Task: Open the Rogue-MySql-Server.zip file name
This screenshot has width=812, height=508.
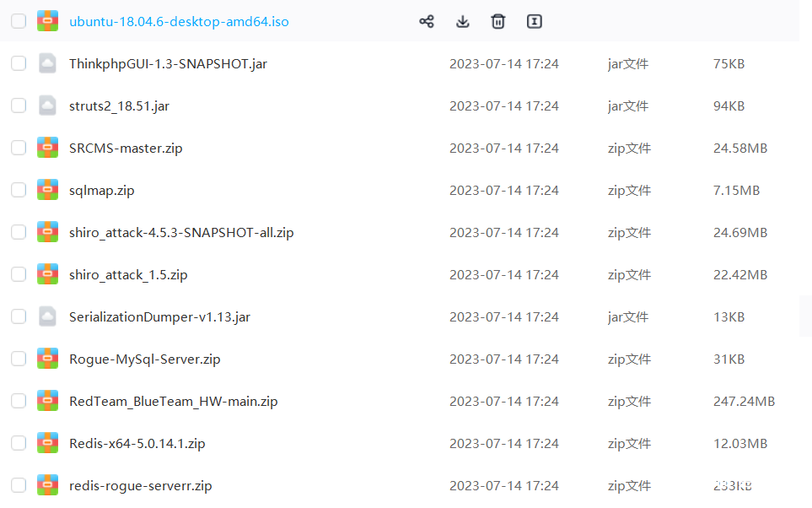Action: pyautogui.click(x=144, y=359)
